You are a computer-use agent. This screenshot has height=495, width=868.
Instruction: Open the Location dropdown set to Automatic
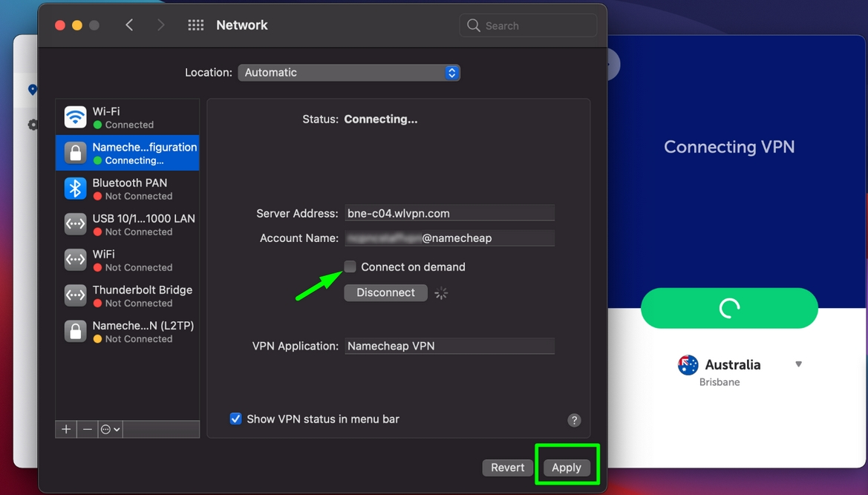tap(349, 73)
